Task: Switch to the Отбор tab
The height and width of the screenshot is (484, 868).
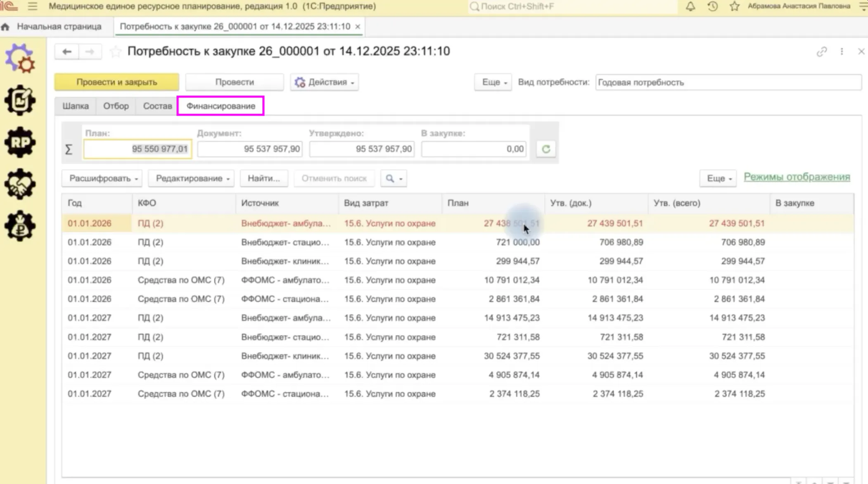Action: pos(116,106)
